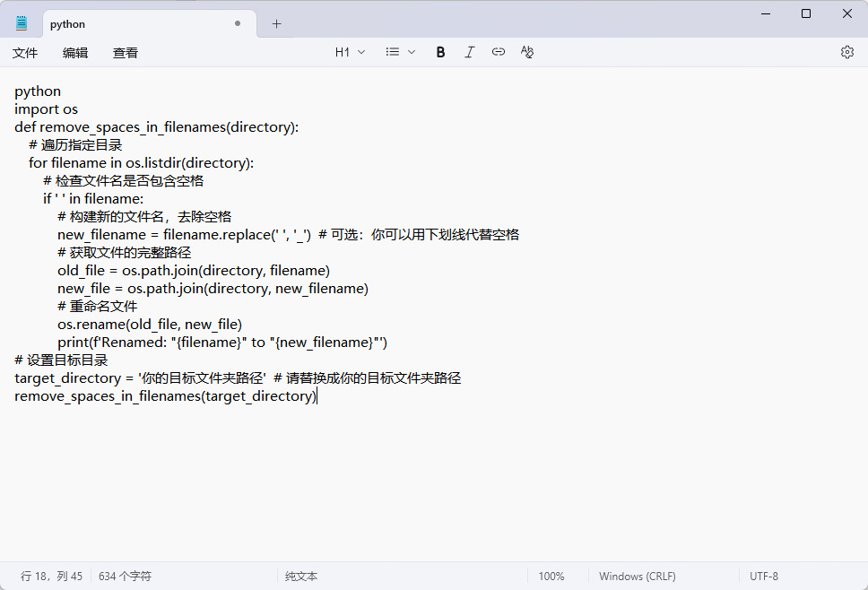Open Notepad settings gear
Screen dimensions: 868x590
pyautogui.click(x=846, y=52)
